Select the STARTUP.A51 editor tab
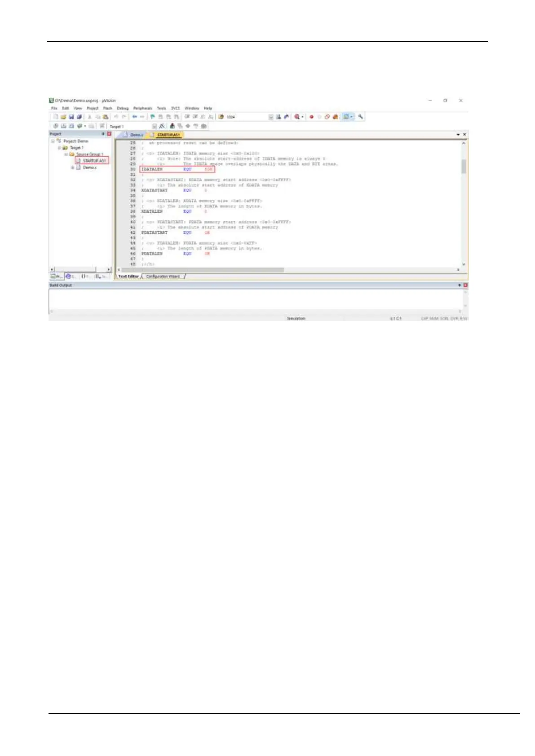The image size is (535, 756). click(x=165, y=135)
